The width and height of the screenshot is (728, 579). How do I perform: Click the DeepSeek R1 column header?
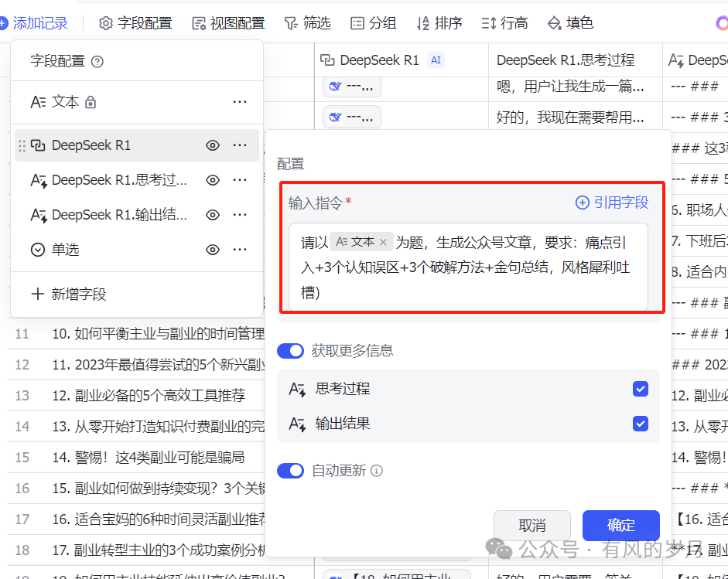point(402,60)
